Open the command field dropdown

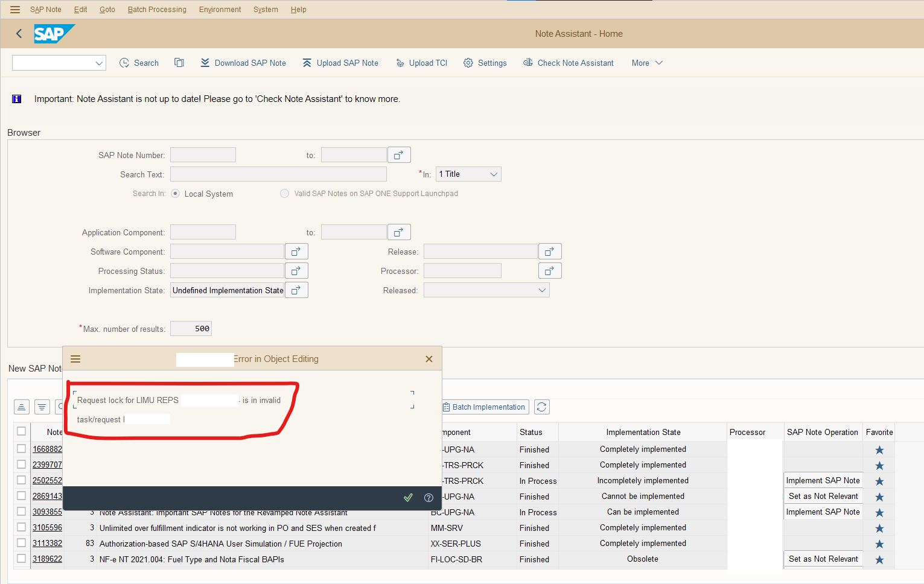tap(99, 63)
